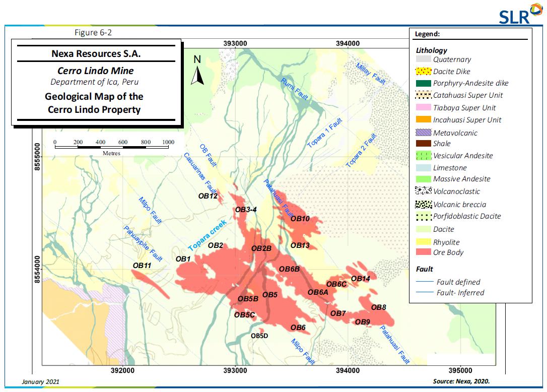This screenshot has width=547, height=392.
Task: Select the Massive Andesite legend swatch
Action: [x=423, y=179]
